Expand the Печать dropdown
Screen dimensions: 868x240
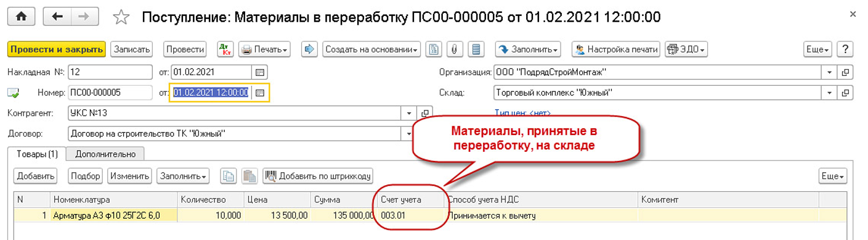tap(264, 49)
